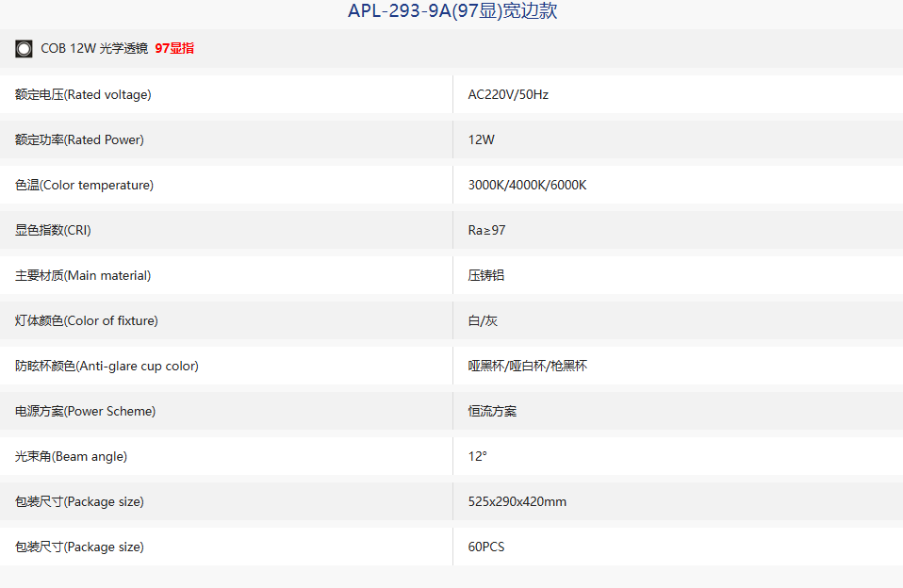Click the 525x290x420mm value

click(x=517, y=501)
